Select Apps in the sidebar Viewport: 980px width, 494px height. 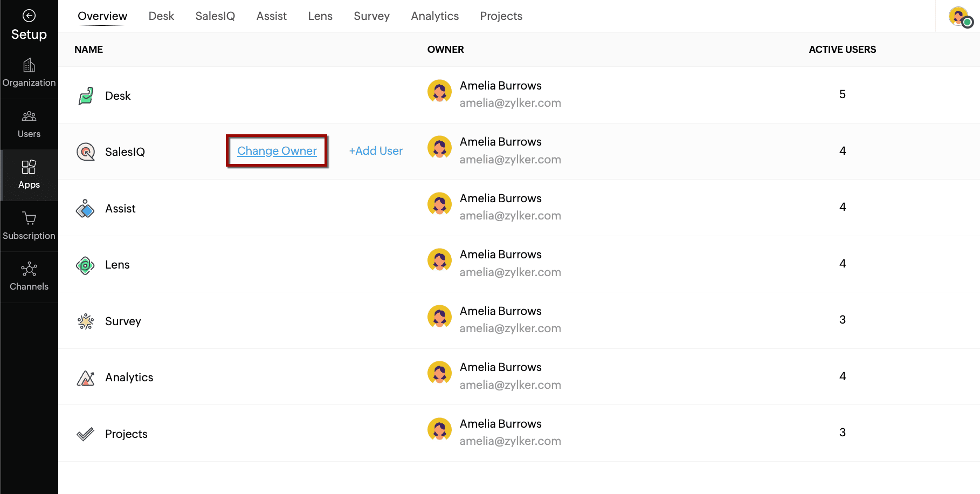[29, 175]
